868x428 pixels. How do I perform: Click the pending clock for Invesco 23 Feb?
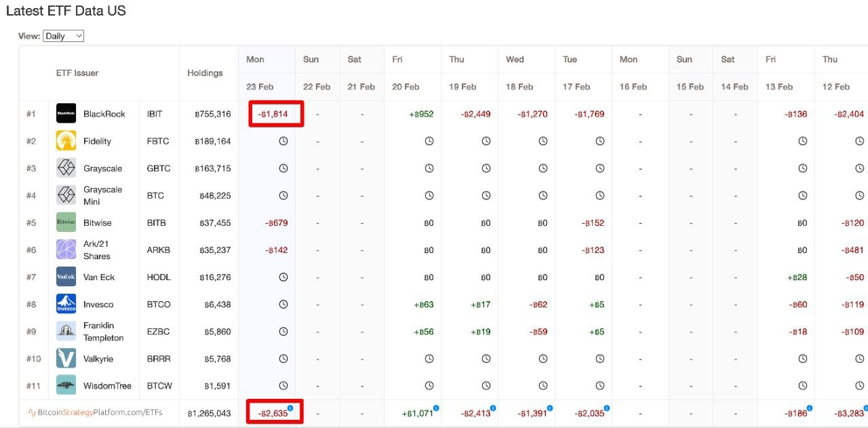[283, 304]
